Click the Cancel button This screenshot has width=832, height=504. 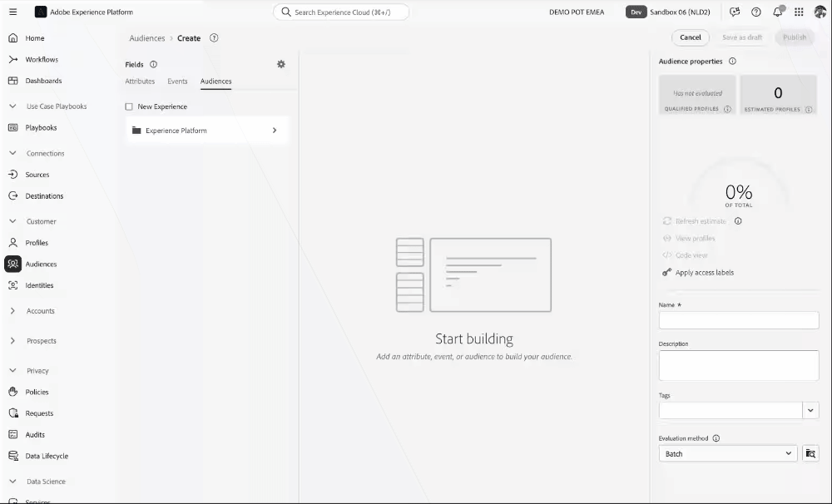coord(691,37)
